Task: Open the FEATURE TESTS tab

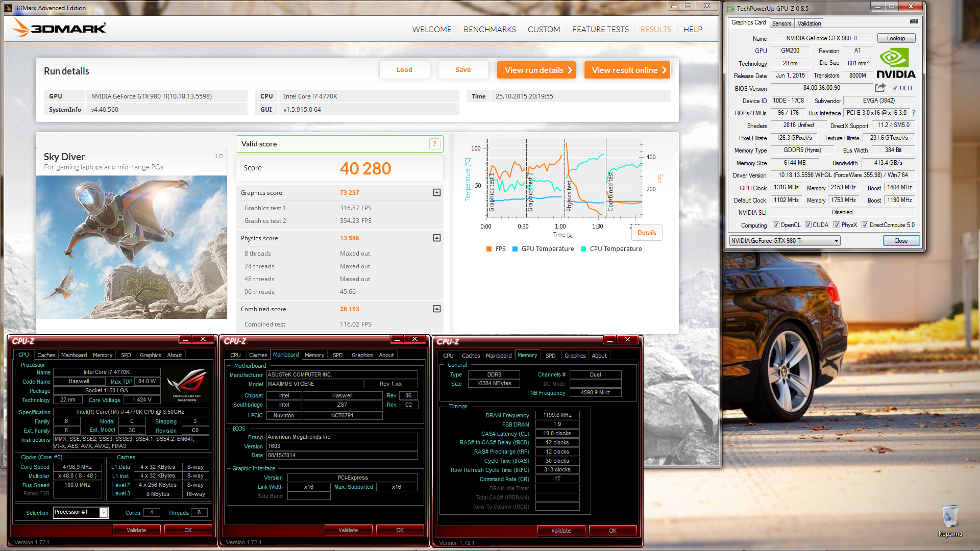Action: [600, 30]
